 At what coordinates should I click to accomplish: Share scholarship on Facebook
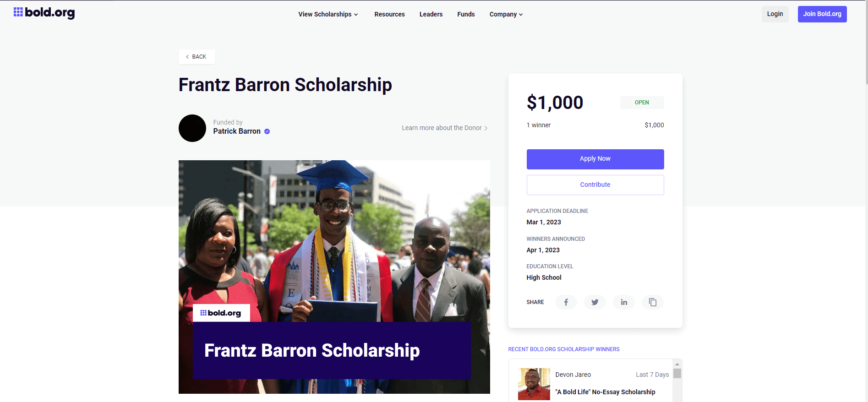[x=566, y=302]
